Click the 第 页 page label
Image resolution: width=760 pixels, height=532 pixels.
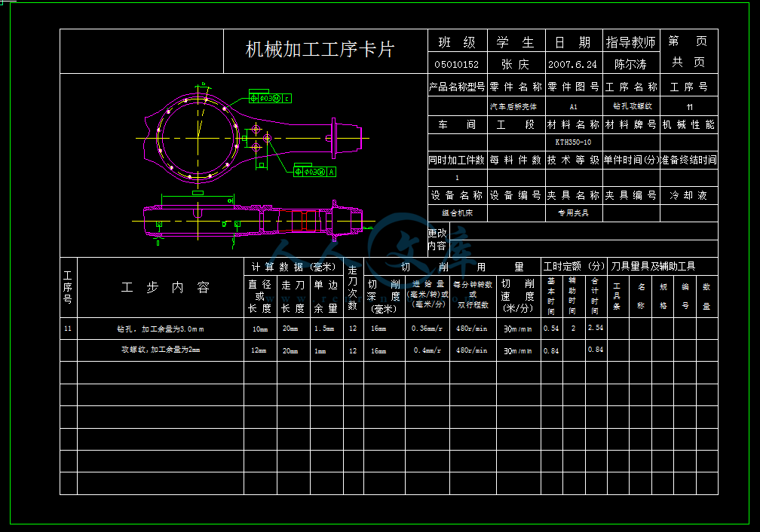(688, 41)
